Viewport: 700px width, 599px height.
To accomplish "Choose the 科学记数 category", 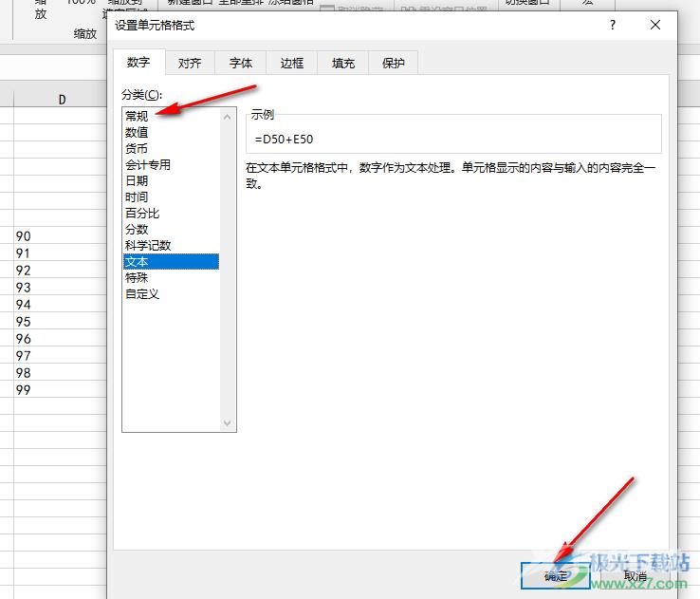I will (x=148, y=245).
